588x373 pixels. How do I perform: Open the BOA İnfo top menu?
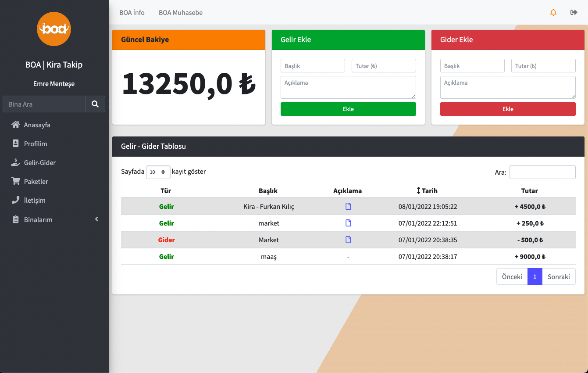click(x=132, y=13)
